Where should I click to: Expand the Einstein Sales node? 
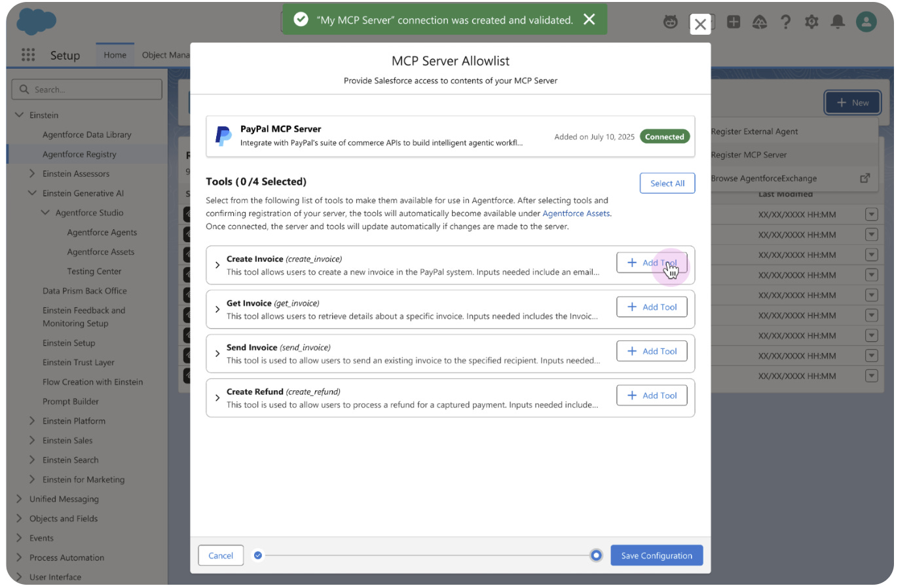point(32,441)
